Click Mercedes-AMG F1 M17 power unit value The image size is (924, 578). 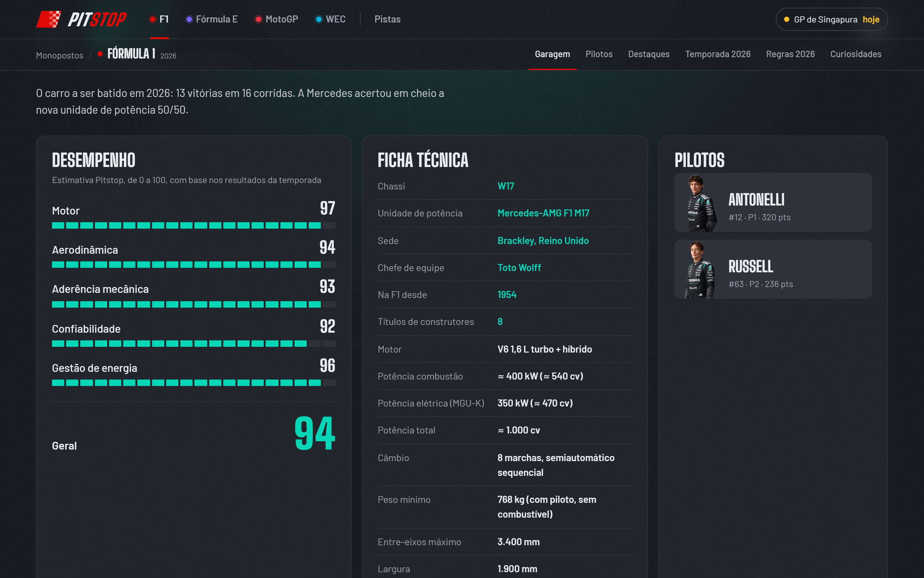point(543,213)
